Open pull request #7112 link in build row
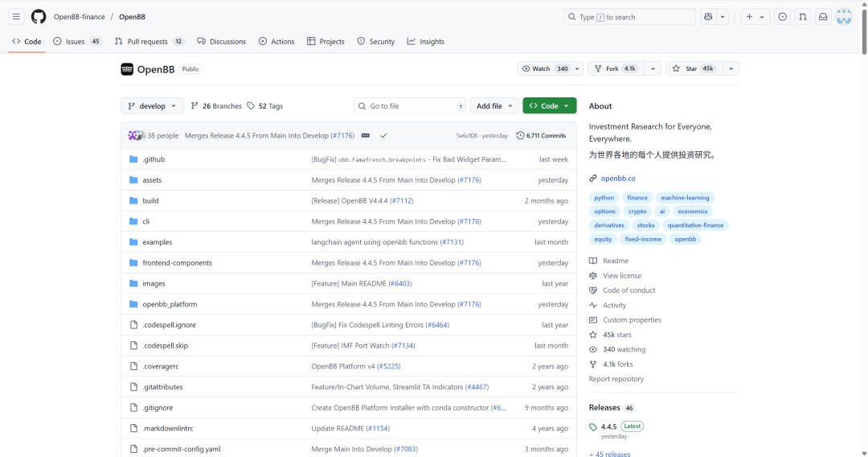The height and width of the screenshot is (457, 868). (x=401, y=201)
